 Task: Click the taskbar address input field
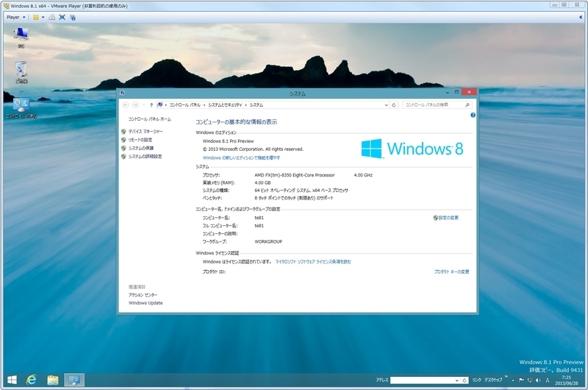pyautogui.click(x=422, y=380)
